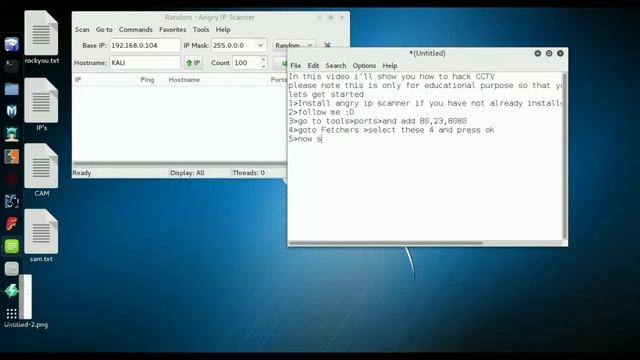Click the Threads: 0 status entry
This screenshot has width=640, height=360.
pyautogui.click(x=249, y=173)
